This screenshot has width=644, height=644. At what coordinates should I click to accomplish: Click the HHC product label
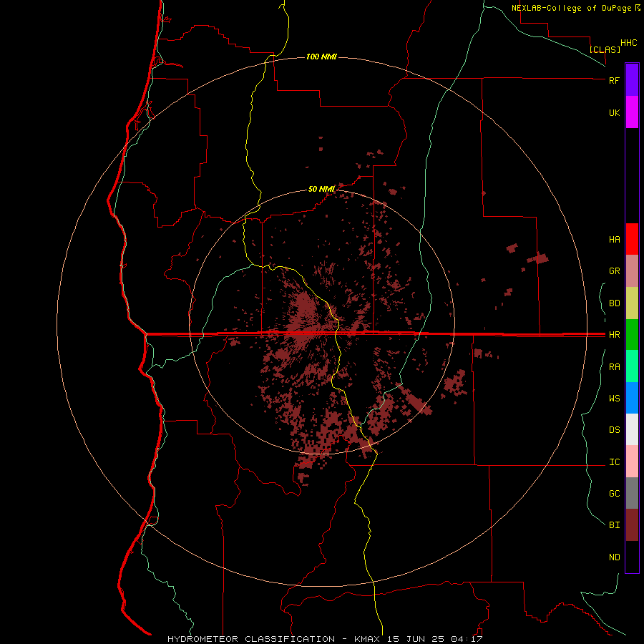(629, 43)
